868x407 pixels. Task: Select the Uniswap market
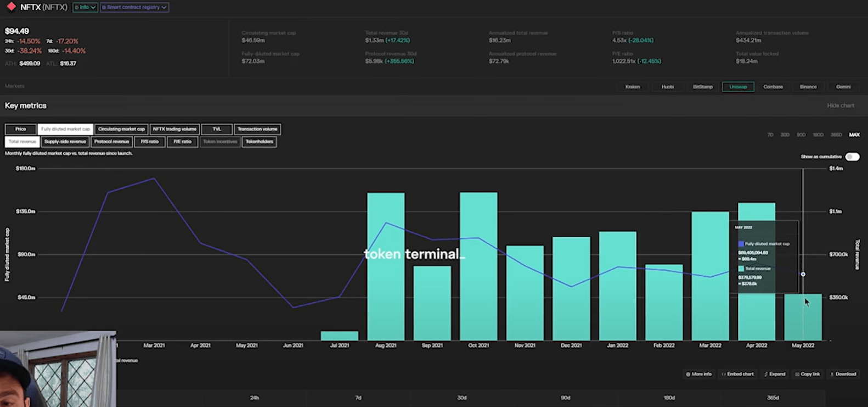pos(738,87)
